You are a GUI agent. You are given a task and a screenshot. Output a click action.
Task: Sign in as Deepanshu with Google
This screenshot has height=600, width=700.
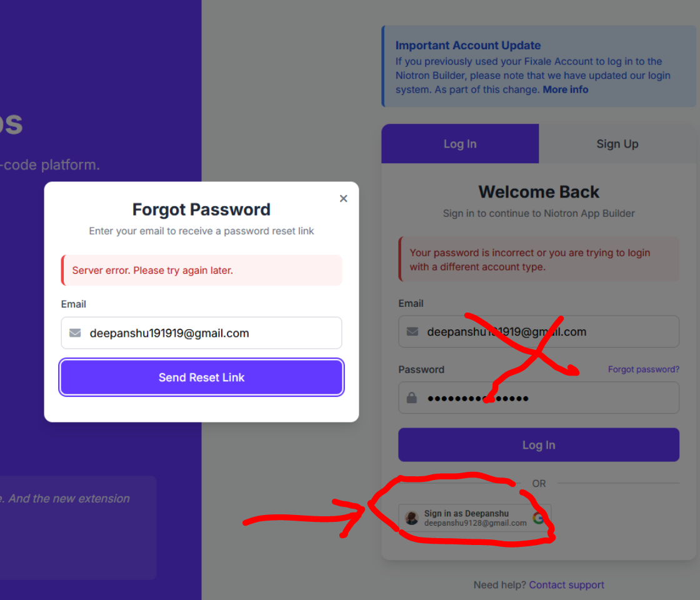pyautogui.click(x=475, y=518)
